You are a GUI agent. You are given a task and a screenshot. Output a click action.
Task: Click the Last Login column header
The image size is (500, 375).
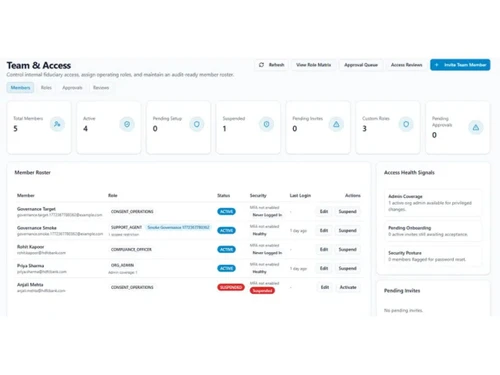point(300,195)
